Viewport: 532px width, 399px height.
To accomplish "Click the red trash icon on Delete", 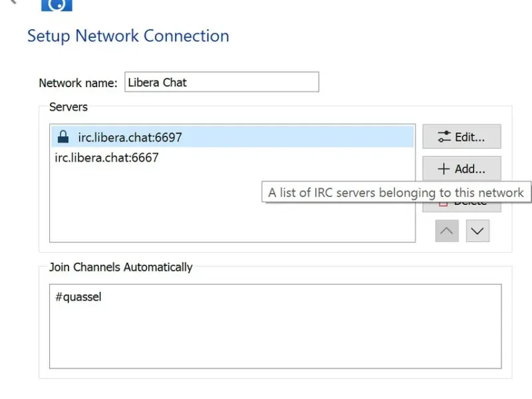I will point(443,202).
